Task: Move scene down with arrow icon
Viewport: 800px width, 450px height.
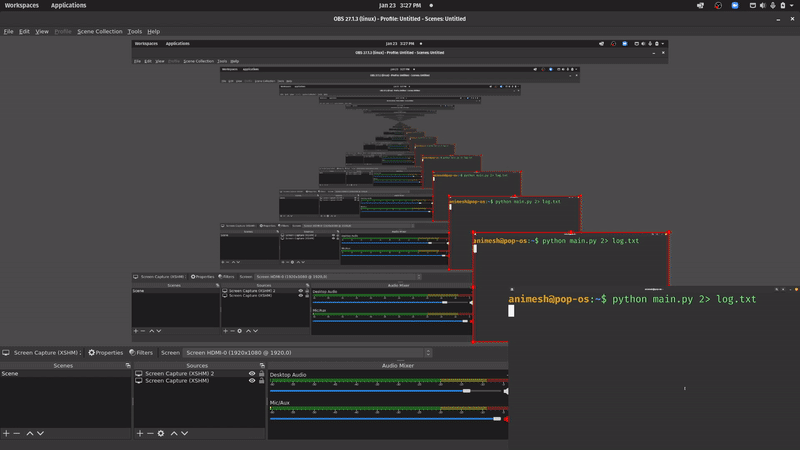Action: click(x=40, y=433)
